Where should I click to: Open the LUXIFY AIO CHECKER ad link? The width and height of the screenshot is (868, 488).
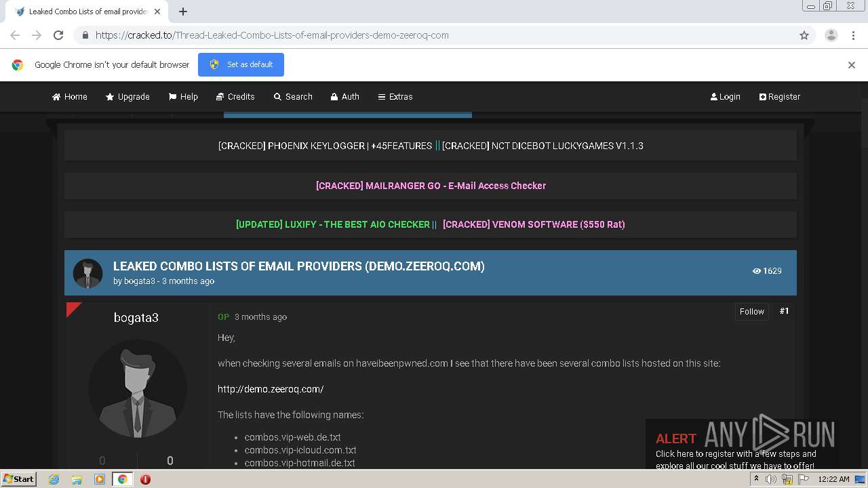[333, 224]
